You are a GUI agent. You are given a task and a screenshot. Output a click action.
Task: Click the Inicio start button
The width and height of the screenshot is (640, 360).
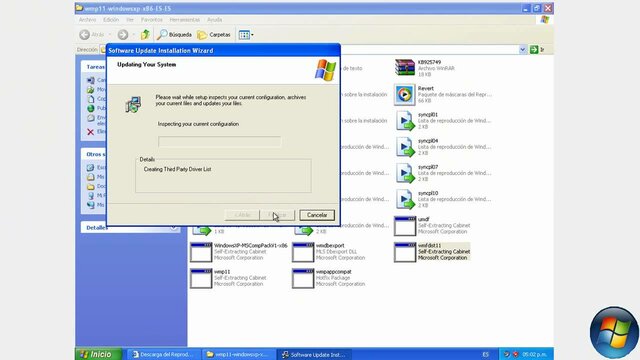click(x=98, y=354)
